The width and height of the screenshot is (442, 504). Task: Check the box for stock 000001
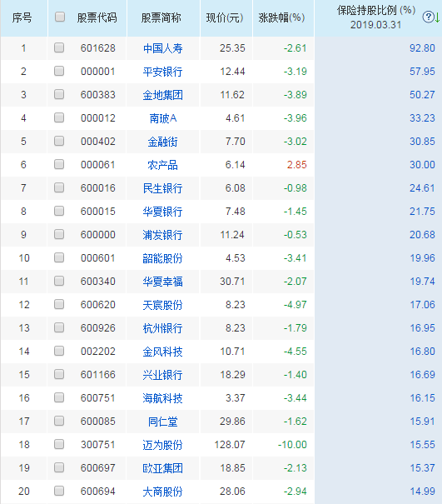pos(59,71)
